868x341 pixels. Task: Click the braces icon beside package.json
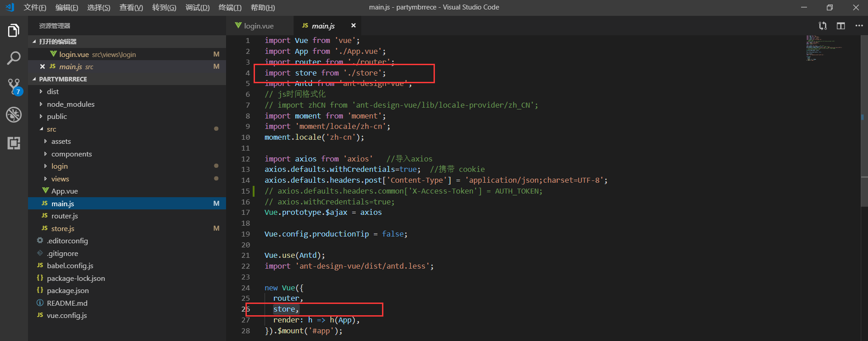click(x=40, y=290)
